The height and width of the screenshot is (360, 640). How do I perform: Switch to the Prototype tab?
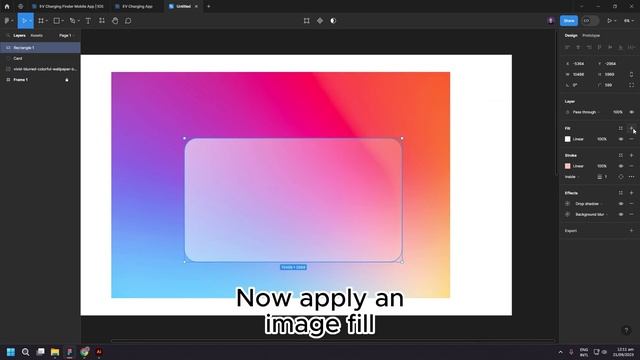pos(591,36)
